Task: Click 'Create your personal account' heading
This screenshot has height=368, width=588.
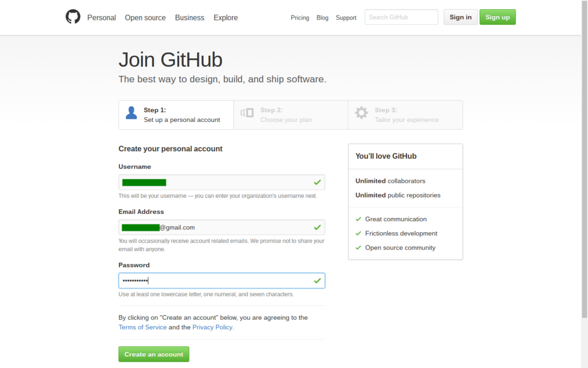Action: tap(170, 149)
